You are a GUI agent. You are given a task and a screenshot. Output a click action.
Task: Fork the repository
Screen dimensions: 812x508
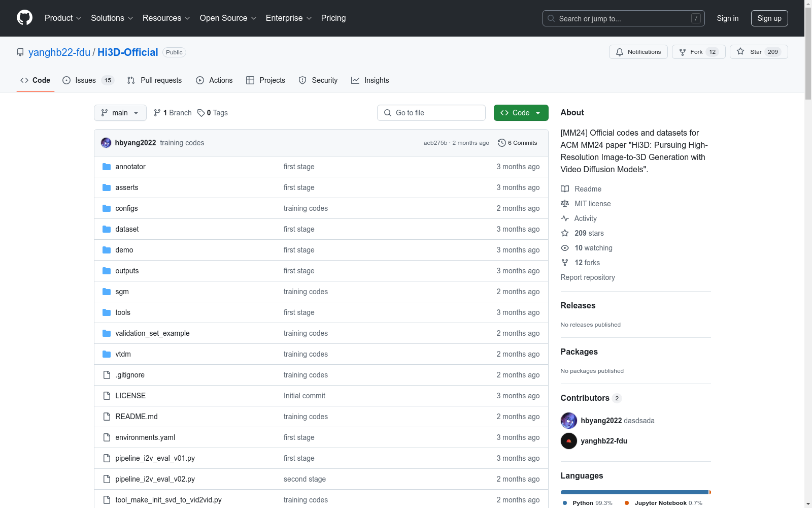[x=699, y=52]
